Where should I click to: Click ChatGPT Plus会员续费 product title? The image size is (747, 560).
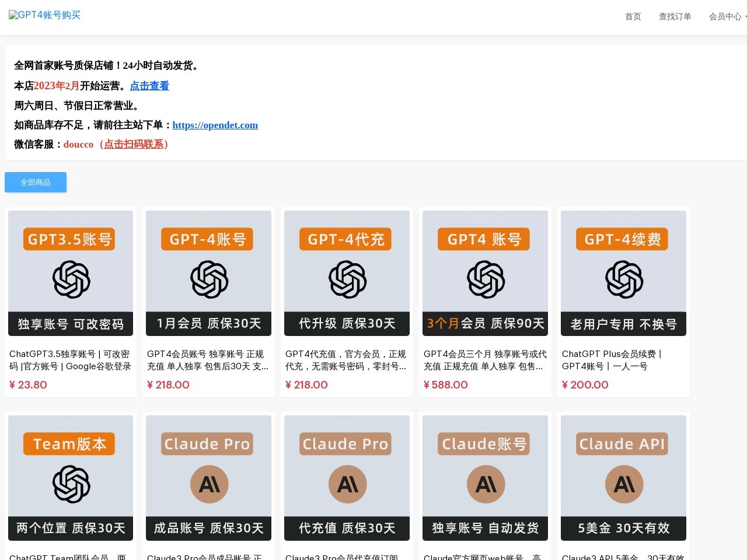613,360
